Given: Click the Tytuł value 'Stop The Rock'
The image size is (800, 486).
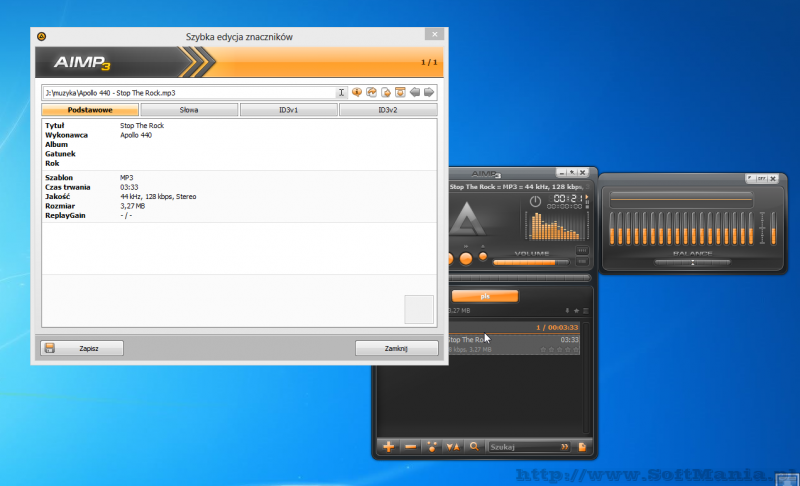Looking at the screenshot, I should point(142,125).
